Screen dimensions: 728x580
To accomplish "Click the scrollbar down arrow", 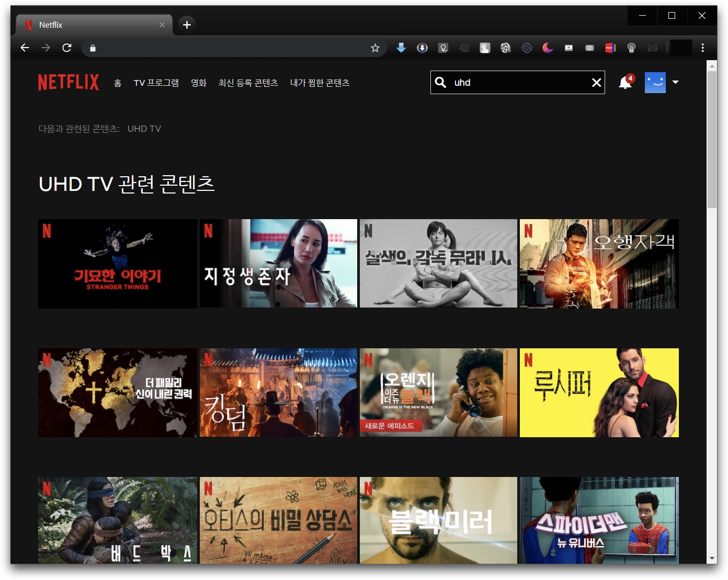I will (x=712, y=559).
